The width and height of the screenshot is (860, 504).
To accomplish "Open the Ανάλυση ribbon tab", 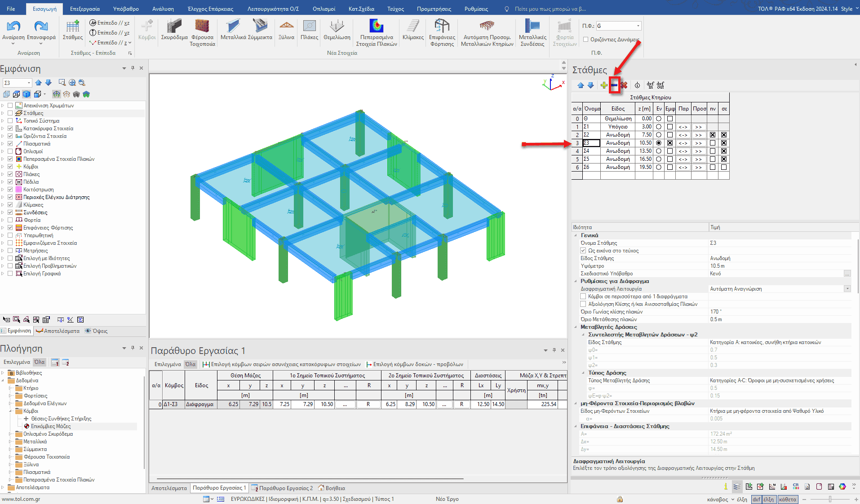I will coord(163,9).
